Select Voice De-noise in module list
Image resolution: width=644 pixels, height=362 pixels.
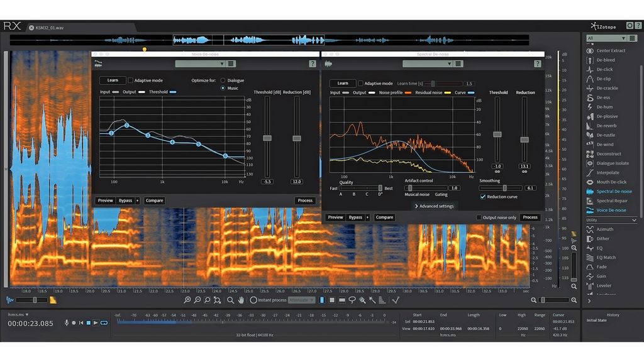click(606, 210)
